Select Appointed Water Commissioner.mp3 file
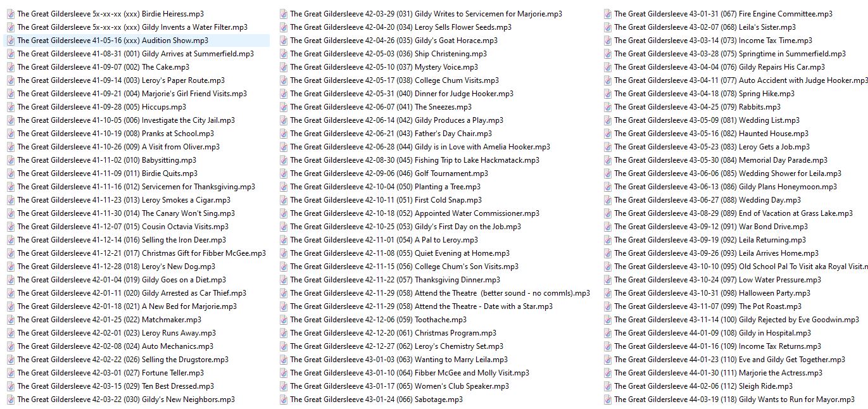868x409 pixels. pyautogui.click(x=414, y=213)
